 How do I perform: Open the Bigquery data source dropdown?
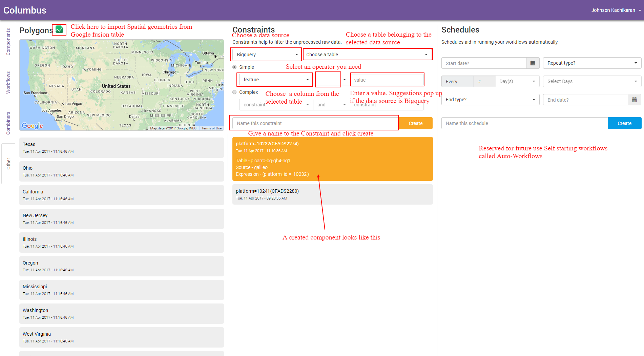267,55
